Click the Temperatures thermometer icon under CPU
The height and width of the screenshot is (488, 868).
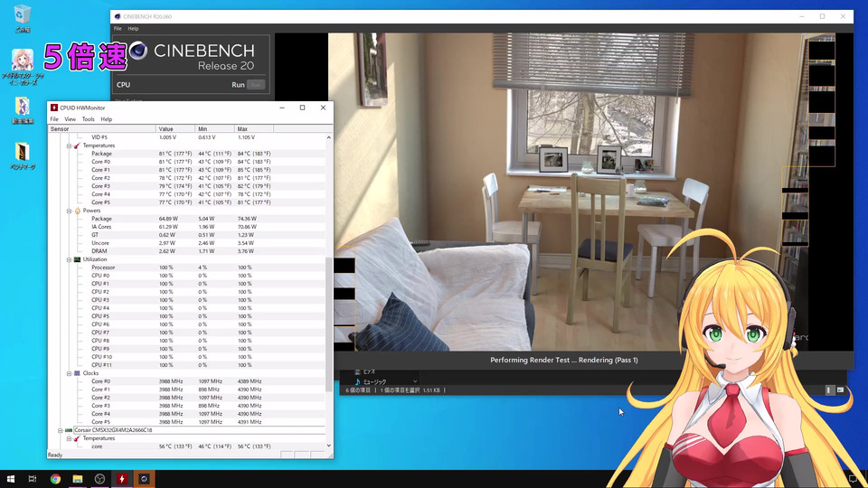(78, 145)
